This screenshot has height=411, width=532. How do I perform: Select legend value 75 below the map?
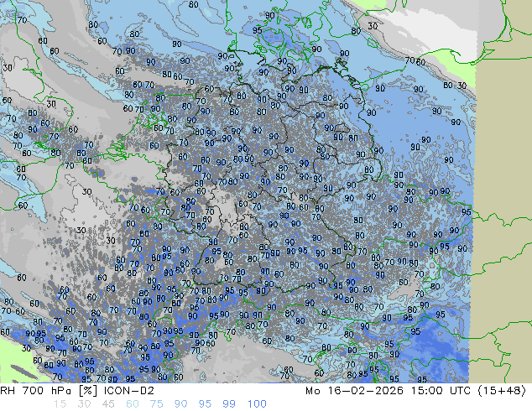coord(156,404)
